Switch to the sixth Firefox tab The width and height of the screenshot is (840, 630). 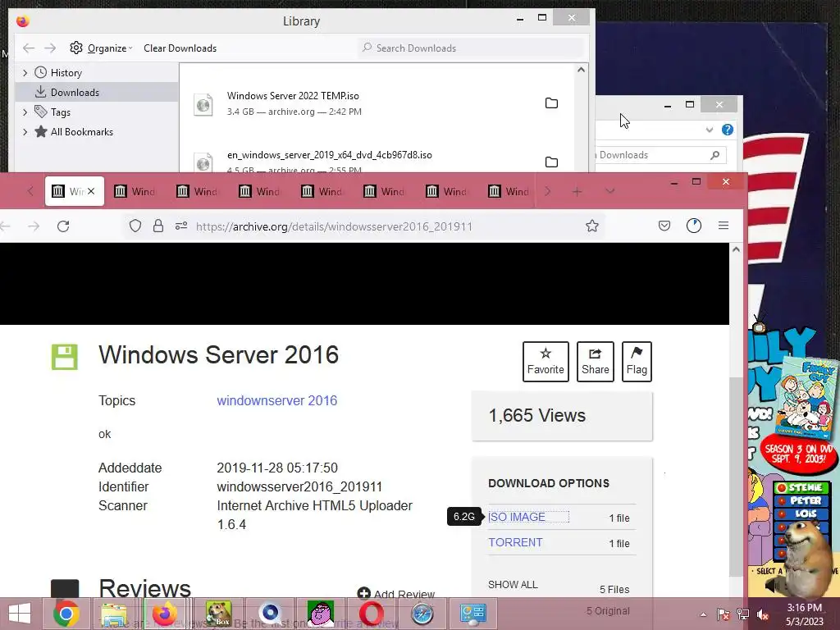point(386,191)
